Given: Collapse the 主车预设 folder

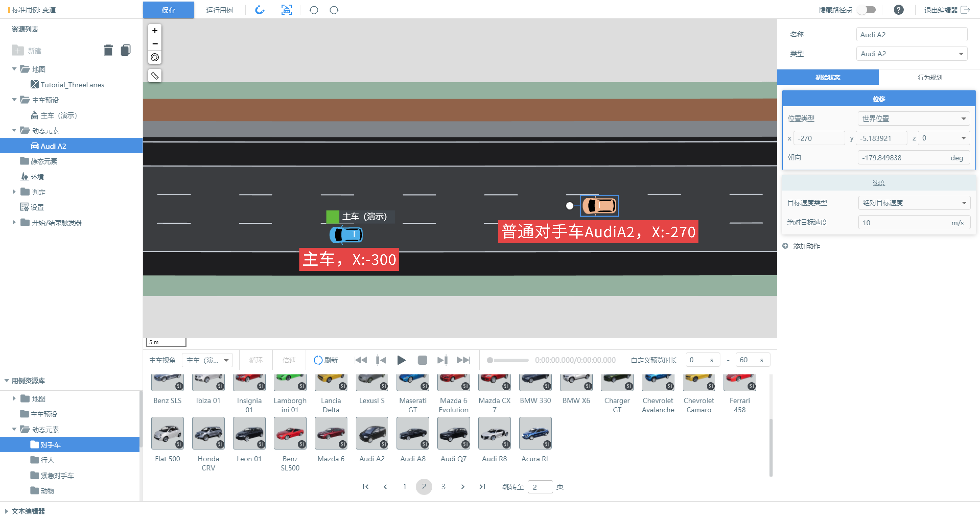Looking at the screenshot, I should coord(14,100).
